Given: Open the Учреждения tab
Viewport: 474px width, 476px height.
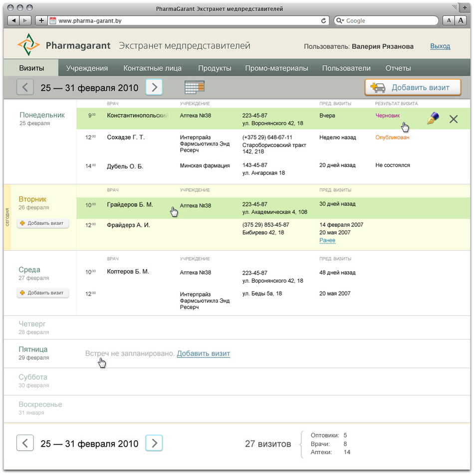Looking at the screenshot, I should coord(87,68).
